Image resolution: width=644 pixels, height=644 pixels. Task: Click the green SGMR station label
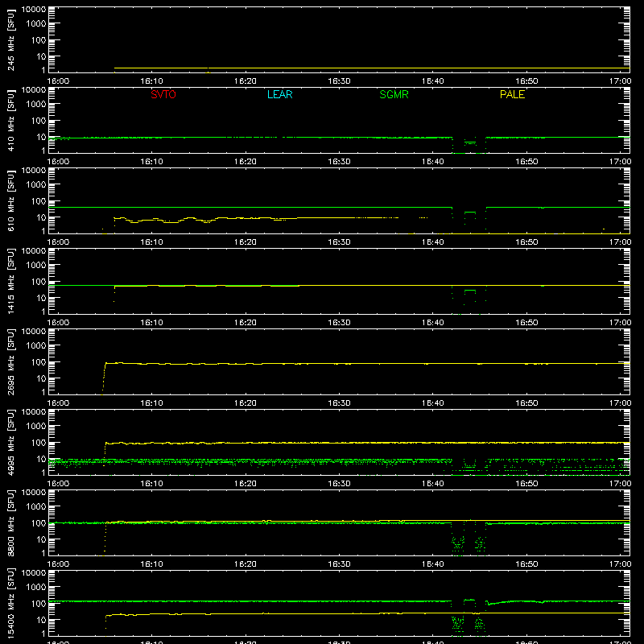coord(394,94)
